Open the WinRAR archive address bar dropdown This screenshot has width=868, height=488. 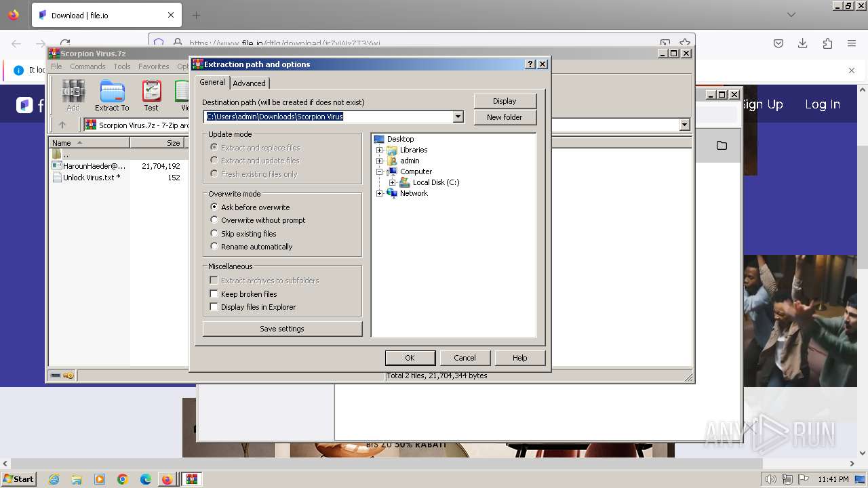click(684, 125)
